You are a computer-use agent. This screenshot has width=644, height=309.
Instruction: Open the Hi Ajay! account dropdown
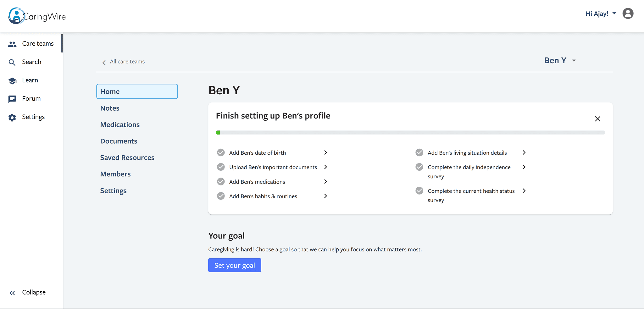tap(601, 14)
